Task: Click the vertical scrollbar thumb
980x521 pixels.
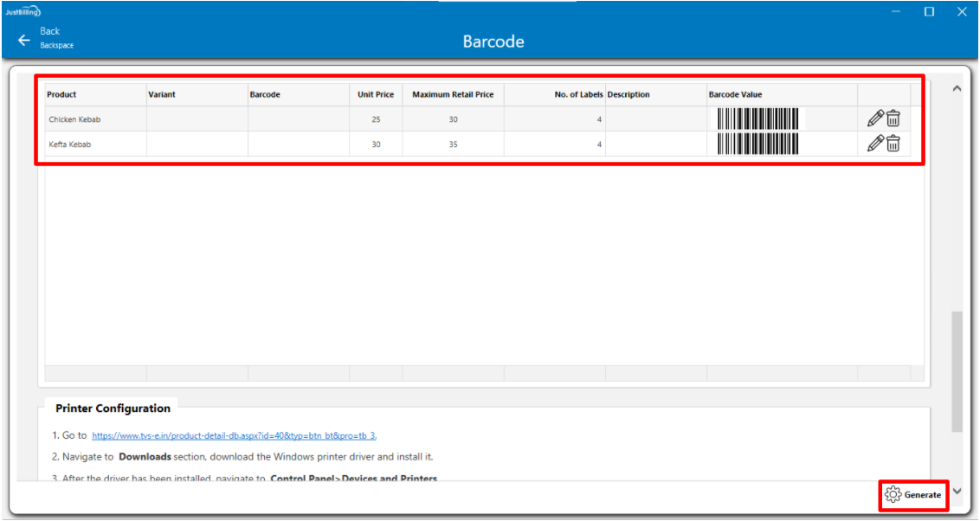Action: [957, 370]
